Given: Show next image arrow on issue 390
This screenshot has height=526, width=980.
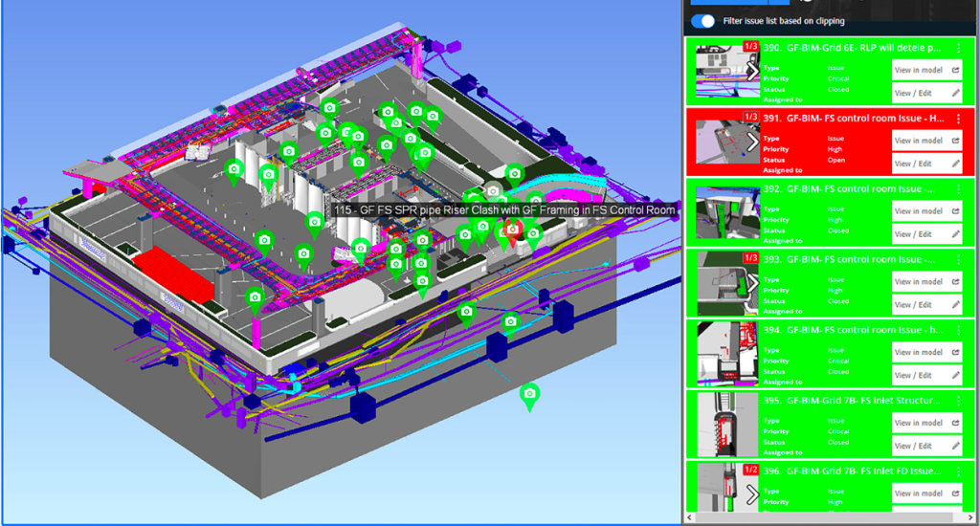Looking at the screenshot, I should [752, 70].
